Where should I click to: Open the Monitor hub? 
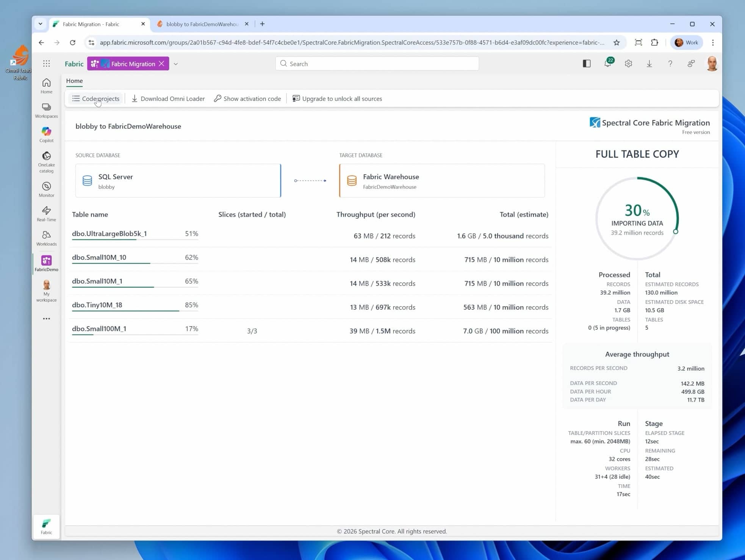[46, 189]
